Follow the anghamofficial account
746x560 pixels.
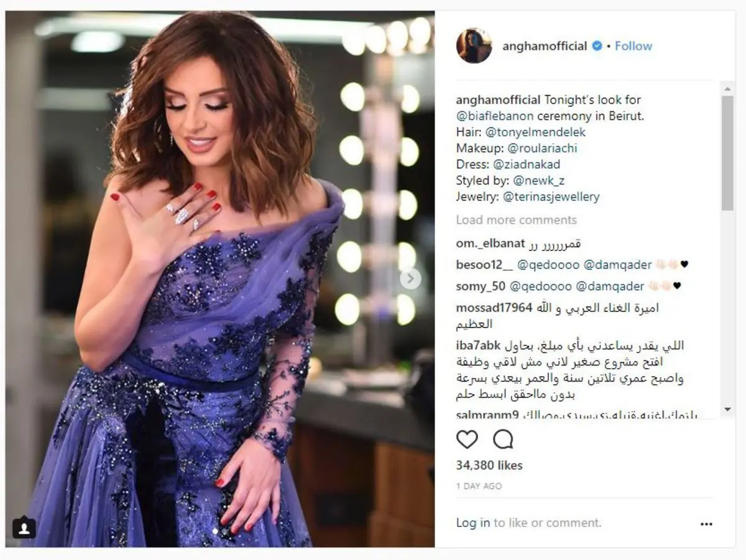click(x=633, y=46)
